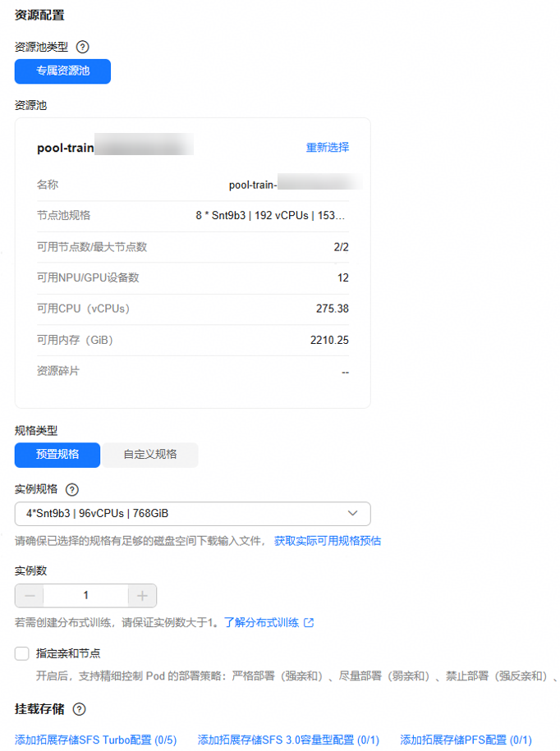The width and height of the screenshot is (560, 751).
Task: Click help icon next to 资源池类型
Action: coord(83,47)
